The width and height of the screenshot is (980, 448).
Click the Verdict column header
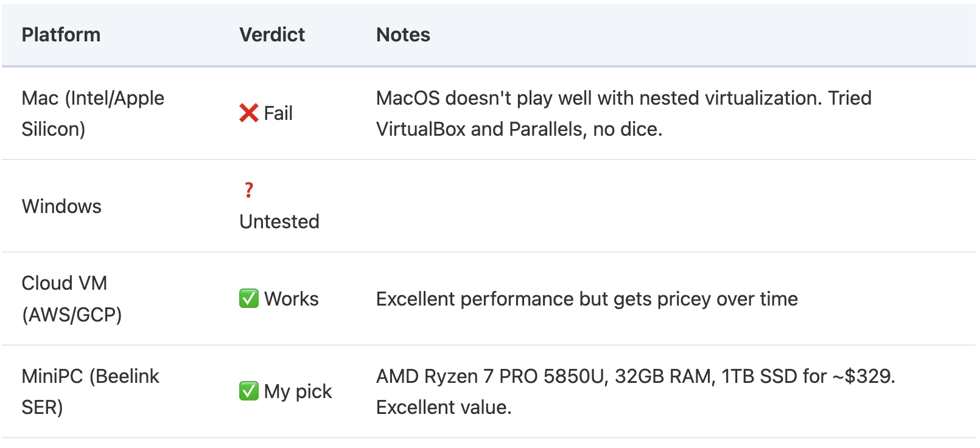pyautogui.click(x=272, y=35)
